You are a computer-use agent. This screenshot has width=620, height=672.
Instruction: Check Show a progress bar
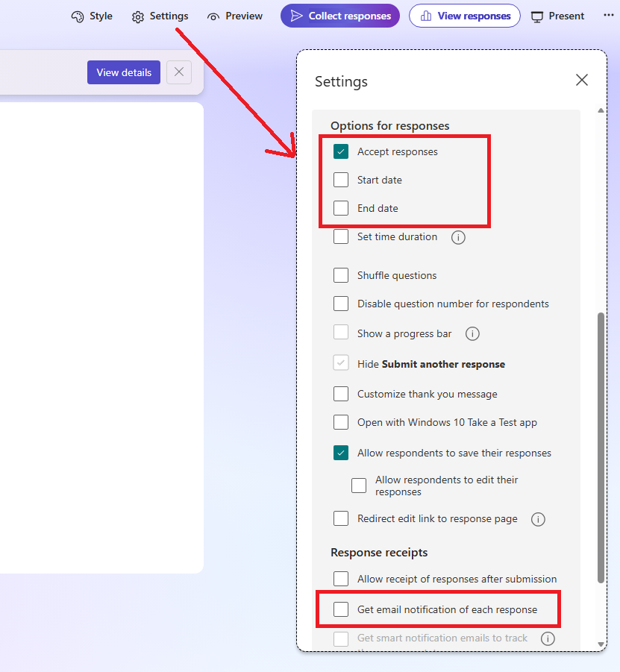click(341, 332)
